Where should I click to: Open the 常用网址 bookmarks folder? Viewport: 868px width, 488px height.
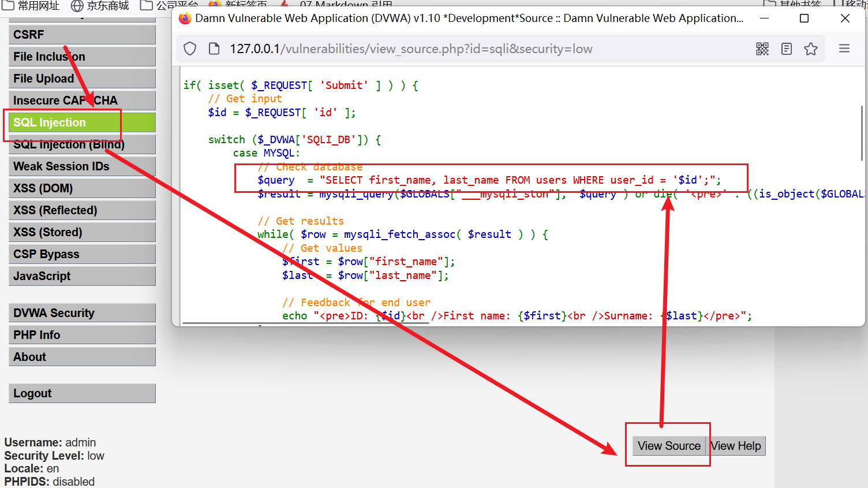(32, 6)
